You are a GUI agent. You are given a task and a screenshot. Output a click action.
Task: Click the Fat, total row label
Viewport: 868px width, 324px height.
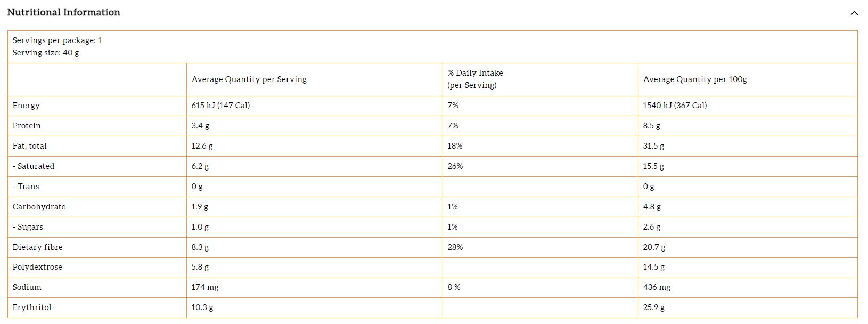(x=30, y=146)
